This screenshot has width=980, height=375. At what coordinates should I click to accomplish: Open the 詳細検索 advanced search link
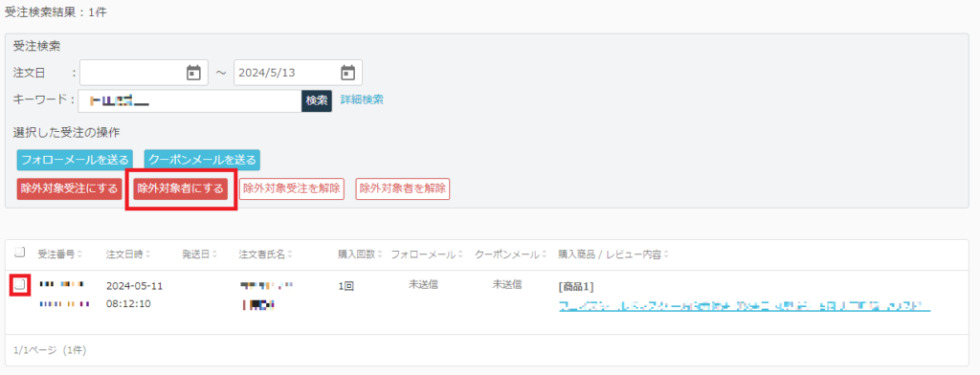click(x=362, y=99)
